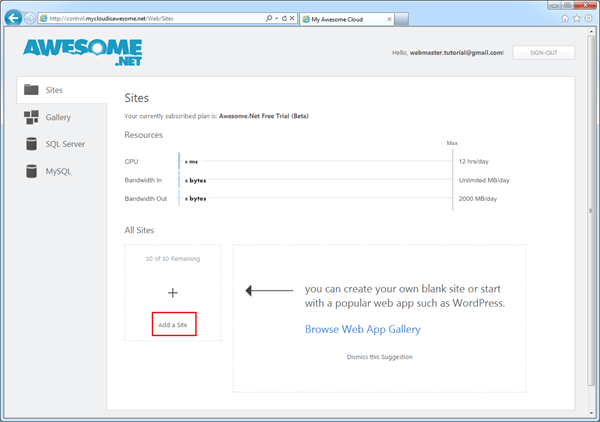Click the Awesome.Net Free Trial (Beta) plan text

coord(264,116)
